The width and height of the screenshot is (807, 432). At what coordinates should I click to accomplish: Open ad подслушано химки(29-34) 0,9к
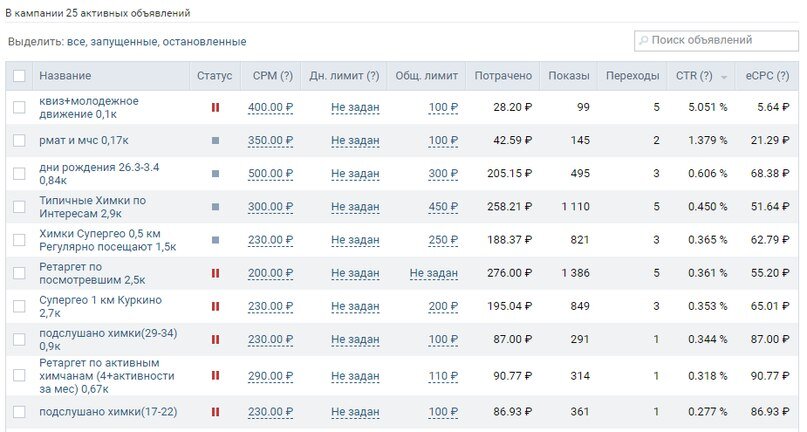108,339
